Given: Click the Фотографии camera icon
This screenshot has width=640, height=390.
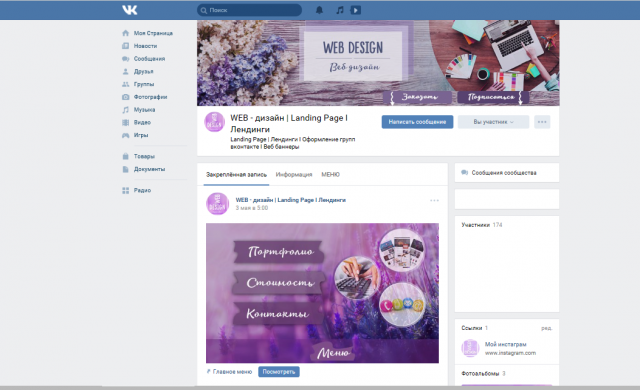Looking at the screenshot, I should [126, 97].
